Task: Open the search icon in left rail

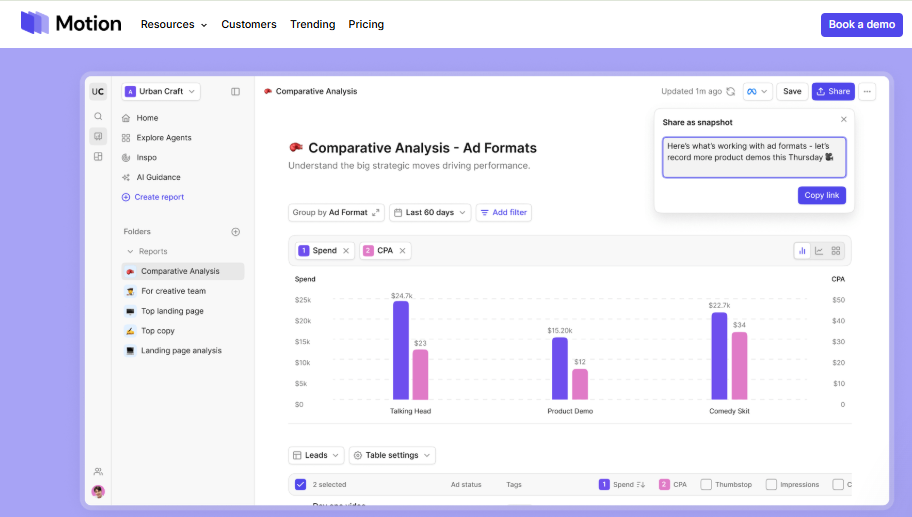Action: click(x=98, y=116)
